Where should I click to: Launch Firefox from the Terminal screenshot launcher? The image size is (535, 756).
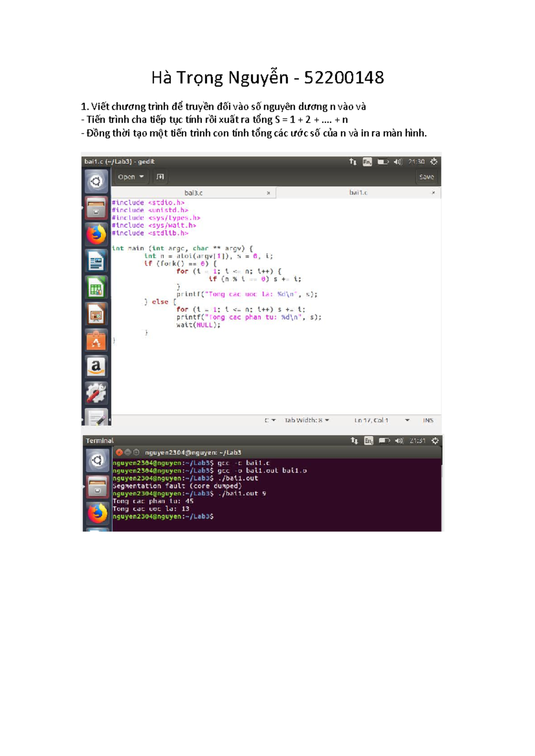97,513
